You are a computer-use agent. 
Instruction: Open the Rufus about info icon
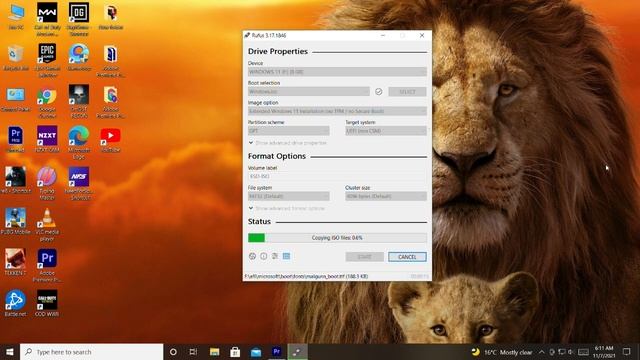click(x=264, y=256)
